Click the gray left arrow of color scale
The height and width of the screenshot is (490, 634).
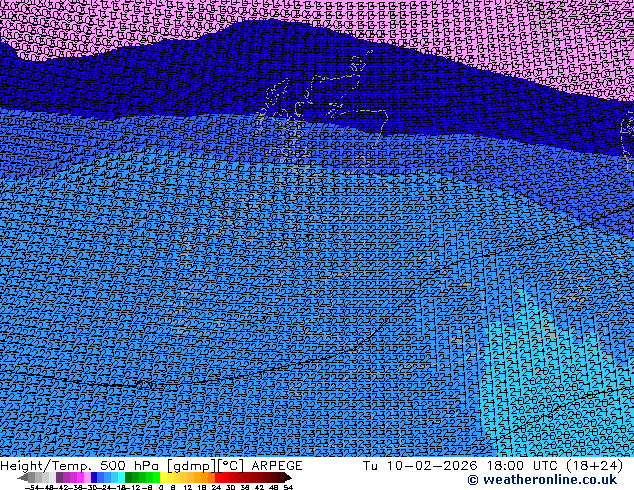click(23, 477)
